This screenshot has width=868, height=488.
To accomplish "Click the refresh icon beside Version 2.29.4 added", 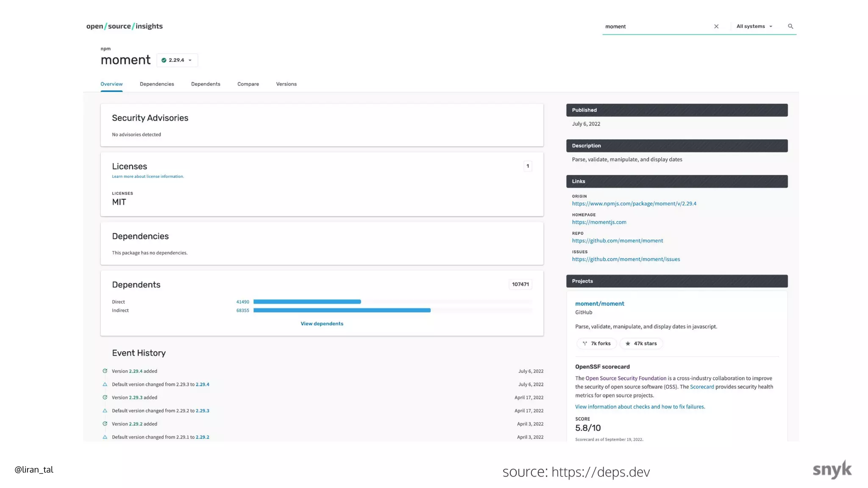I will [x=105, y=371].
